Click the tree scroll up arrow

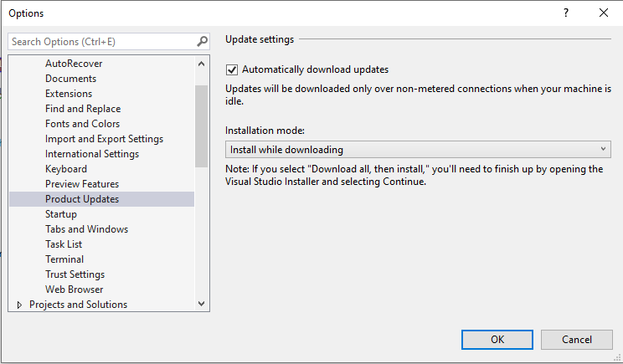point(202,64)
